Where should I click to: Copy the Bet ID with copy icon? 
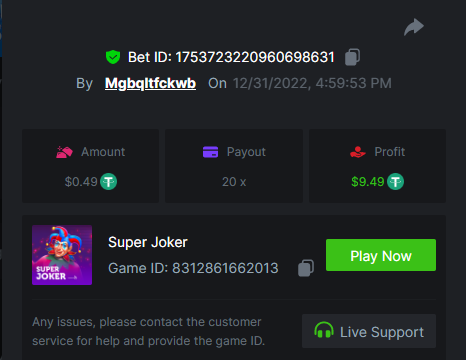352,57
